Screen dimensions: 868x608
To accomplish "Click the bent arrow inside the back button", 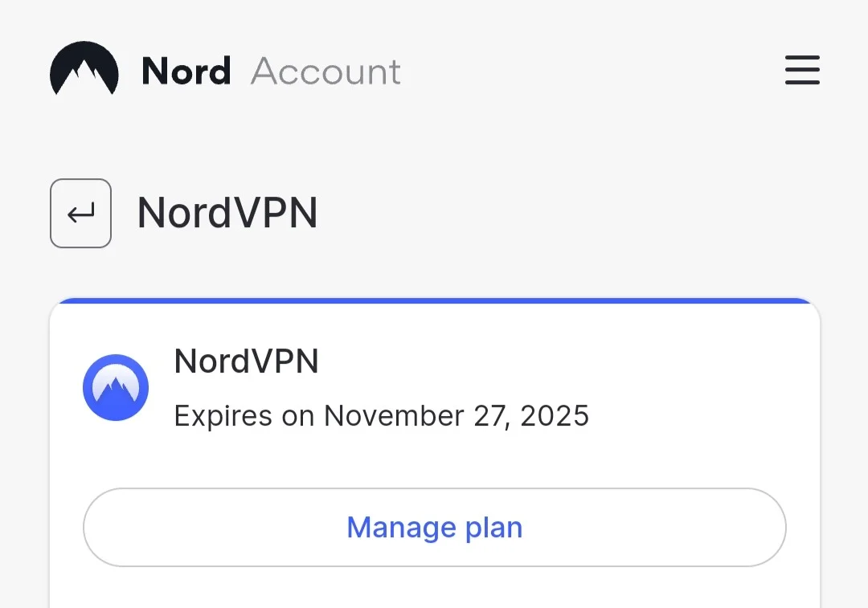I will [x=81, y=213].
